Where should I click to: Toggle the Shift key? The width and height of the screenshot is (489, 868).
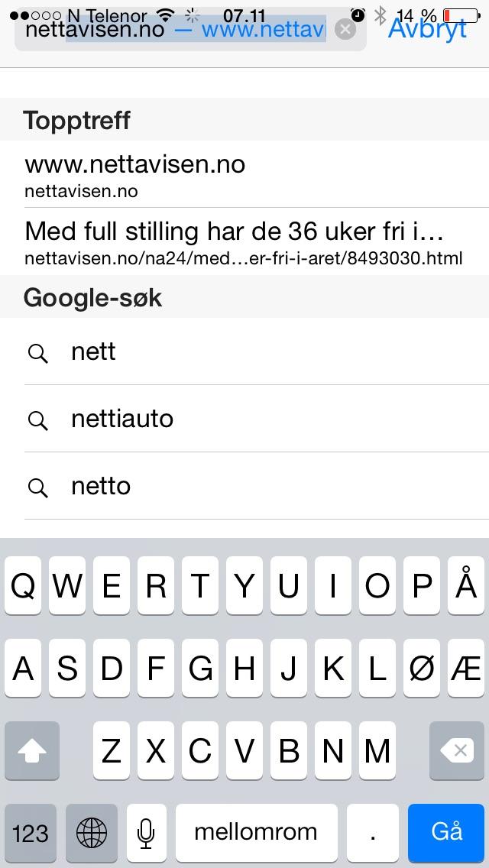coord(31,752)
